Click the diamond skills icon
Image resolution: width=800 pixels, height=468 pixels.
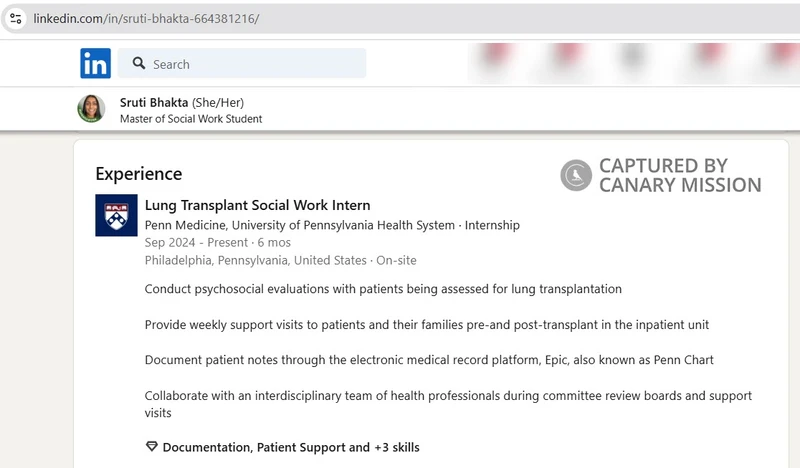pos(152,447)
